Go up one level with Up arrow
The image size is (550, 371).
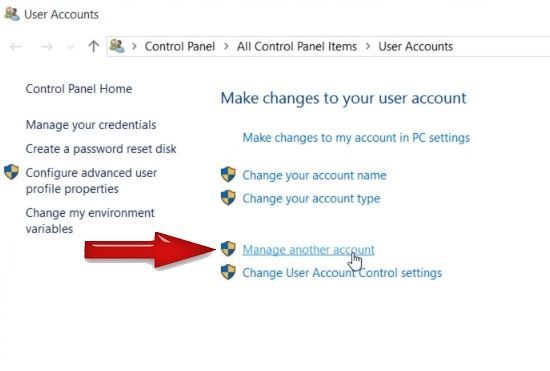(x=93, y=46)
